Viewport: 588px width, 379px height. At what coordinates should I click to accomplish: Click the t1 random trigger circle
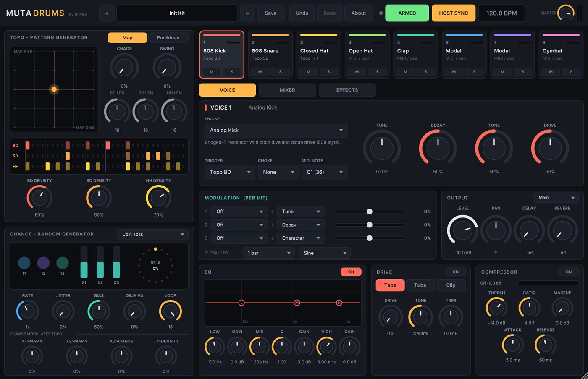[x=24, y=263]
